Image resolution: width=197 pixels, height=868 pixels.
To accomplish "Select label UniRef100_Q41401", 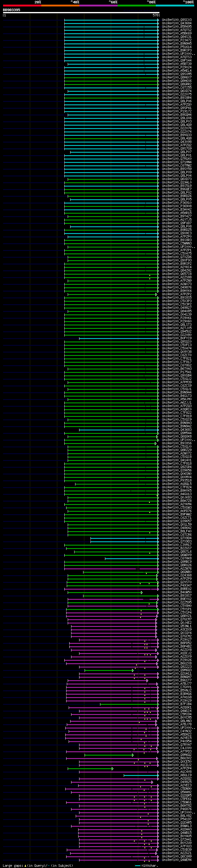I will coord(177,460).
